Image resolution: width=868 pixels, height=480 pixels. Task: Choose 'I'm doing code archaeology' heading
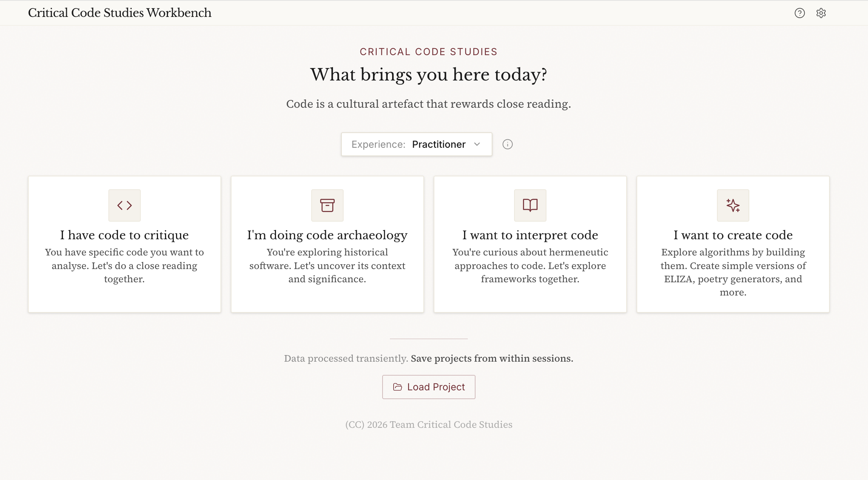[327, 235]
